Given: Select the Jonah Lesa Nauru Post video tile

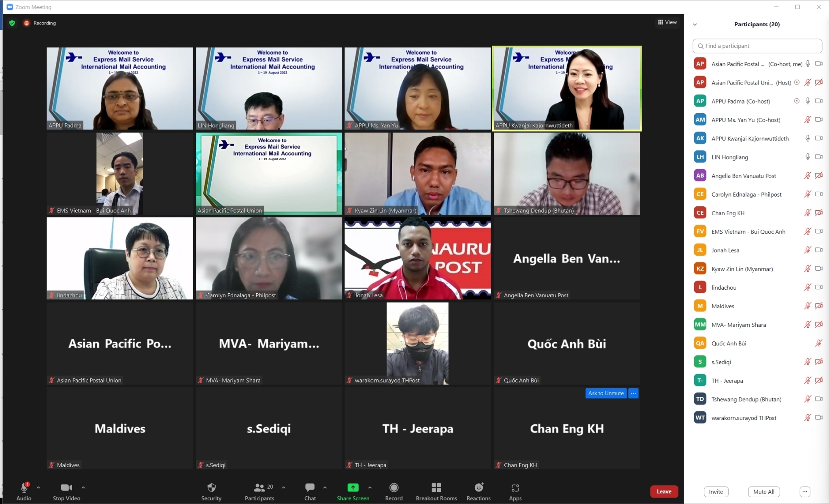Looking at the screenshot, I should click(418, 258).
